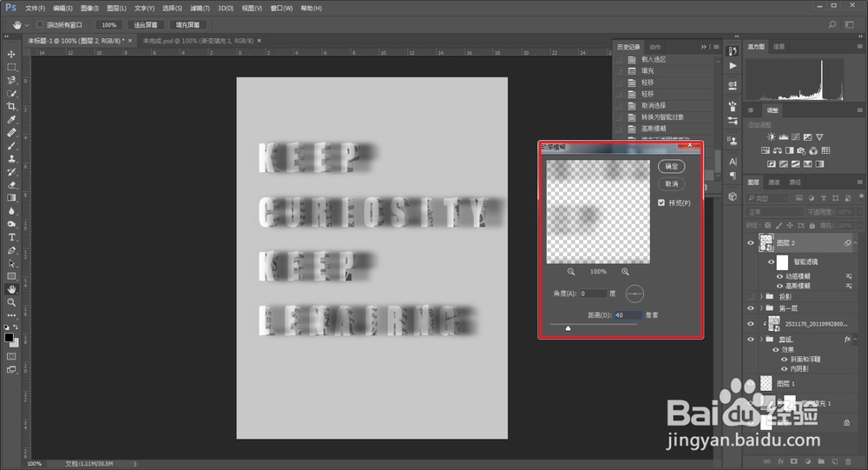This screenshot has height=470, width=868.
Task: Select the Horizontal Type tool
Action: (11, 237)
